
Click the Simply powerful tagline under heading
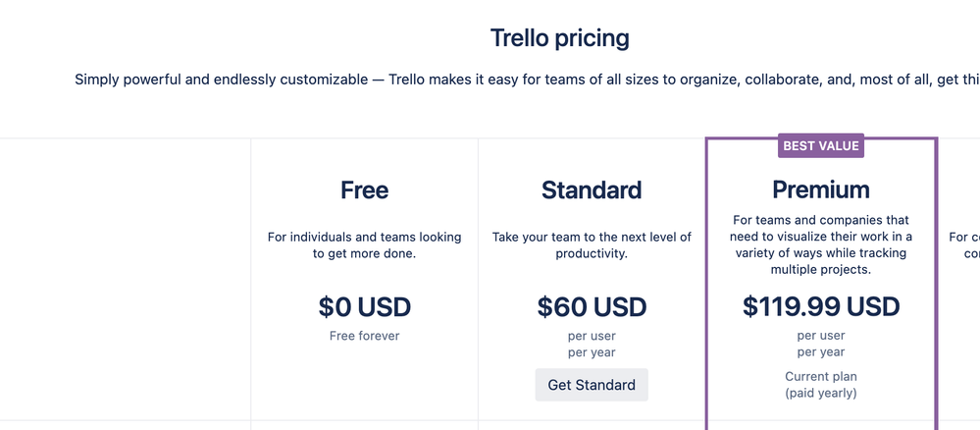point(527,81)
